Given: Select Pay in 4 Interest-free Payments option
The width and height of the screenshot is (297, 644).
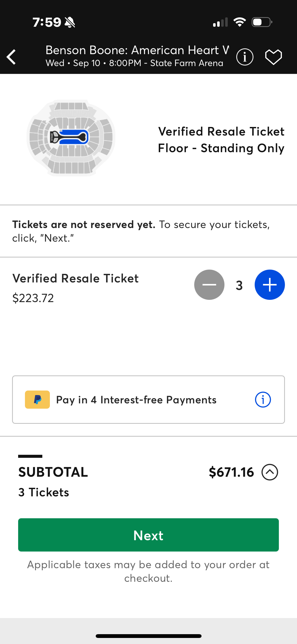Looking at the screenshot, I should click(x=136, y=400).
